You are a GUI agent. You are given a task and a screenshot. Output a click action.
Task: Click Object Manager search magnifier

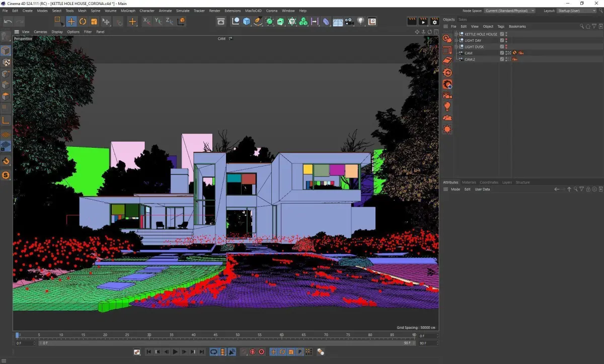coord(582,26)
